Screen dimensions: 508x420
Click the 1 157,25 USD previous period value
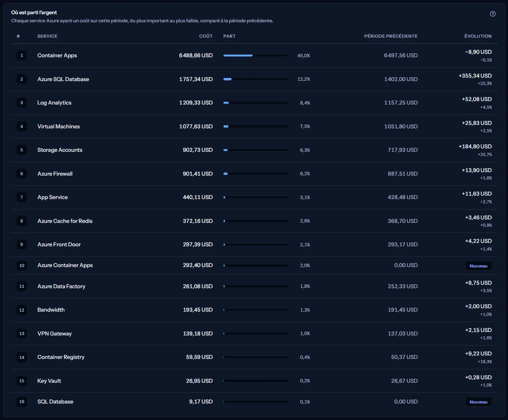(x=401, y=103)
